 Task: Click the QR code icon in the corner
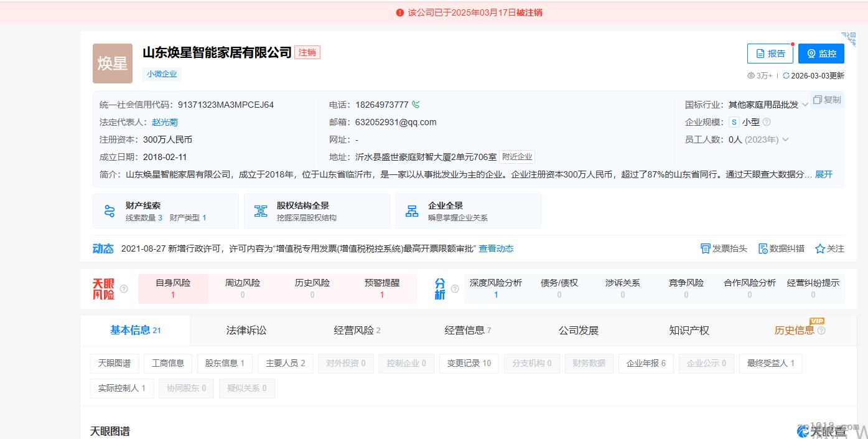point(849,39)
